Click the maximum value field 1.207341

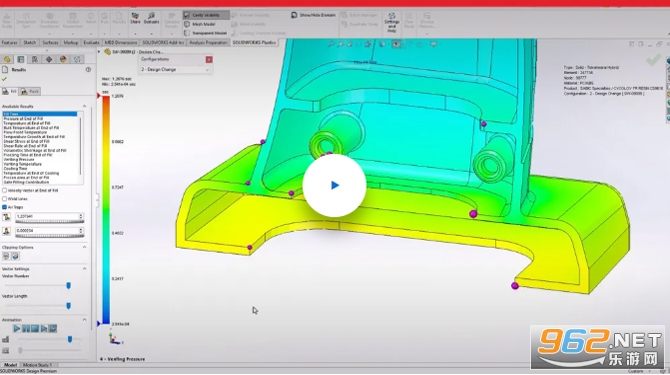[x=47, y=217]
